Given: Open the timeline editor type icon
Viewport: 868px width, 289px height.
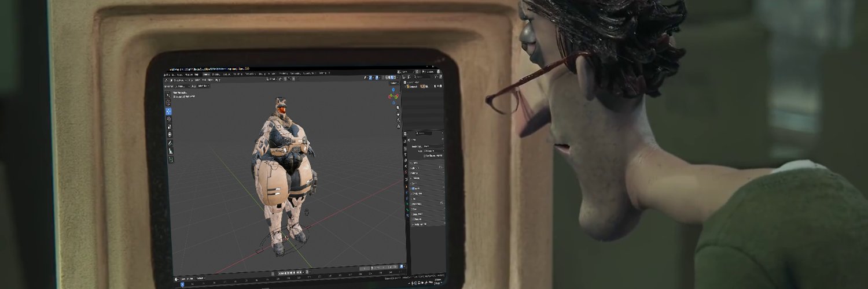Looking at the screenshot, I should tap(176, 279).
